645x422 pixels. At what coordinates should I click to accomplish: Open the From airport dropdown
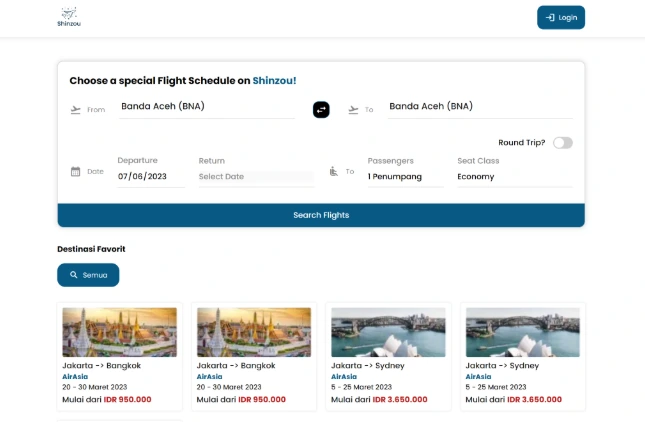206,106
